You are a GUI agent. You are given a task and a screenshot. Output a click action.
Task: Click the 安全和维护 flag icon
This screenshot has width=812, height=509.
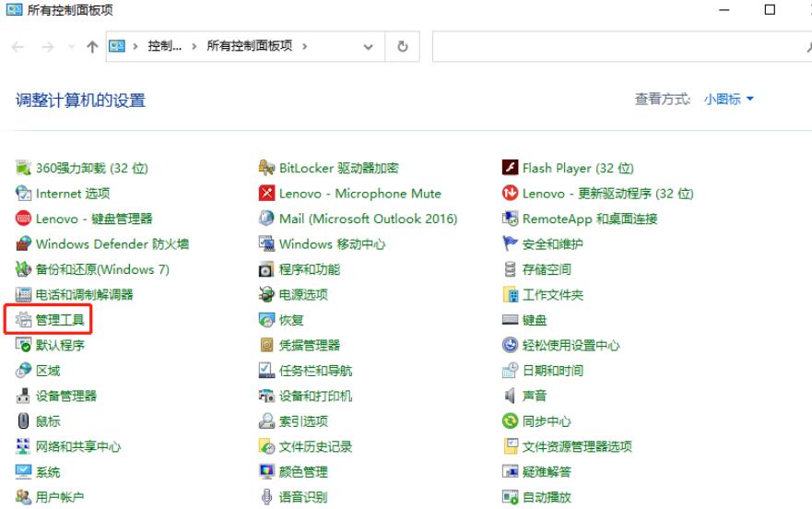pyautogui.click(x=510, y=243)
